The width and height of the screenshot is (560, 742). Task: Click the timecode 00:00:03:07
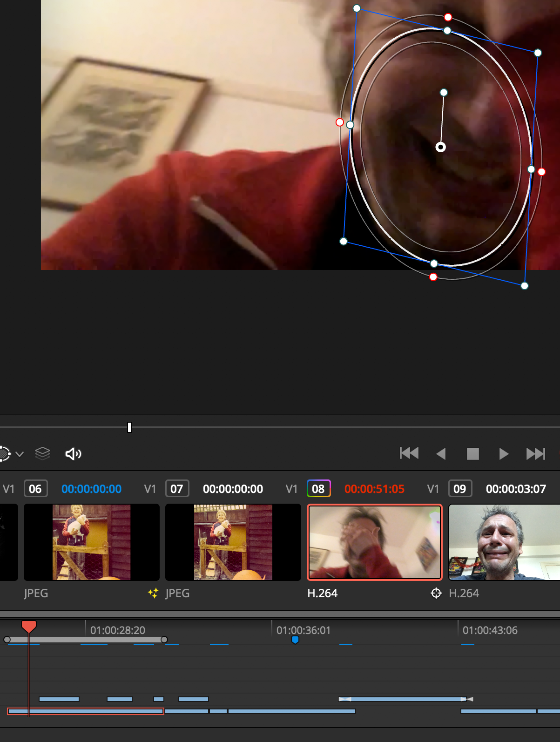516,489
